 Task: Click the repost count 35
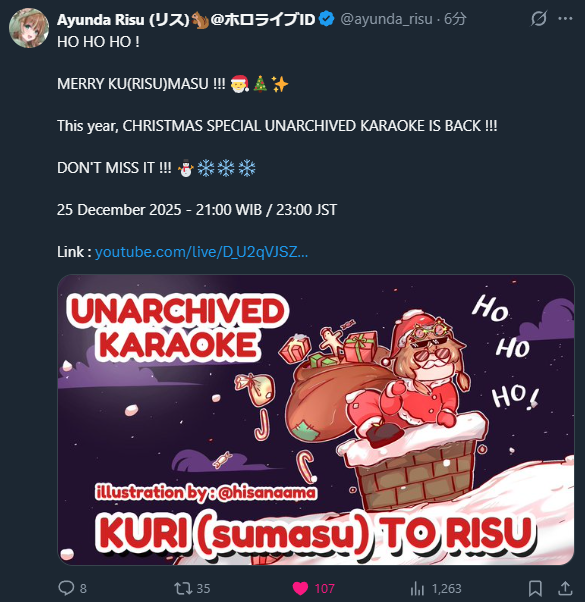coord(203,589)
